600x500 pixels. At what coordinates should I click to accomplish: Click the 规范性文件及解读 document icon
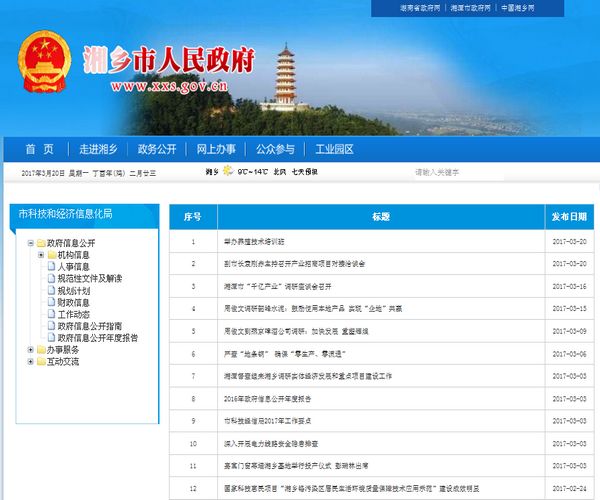pos(52,279)
